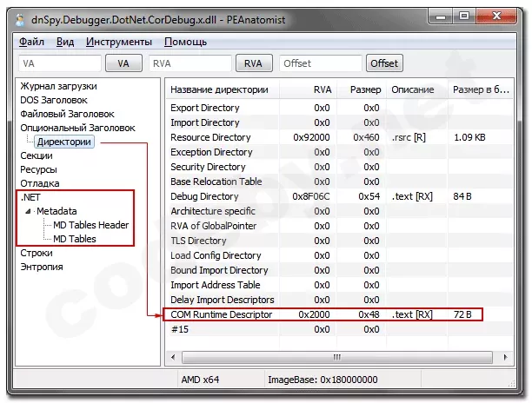
Task: Select the Bound Import Directory row
Action: [339, 270]
